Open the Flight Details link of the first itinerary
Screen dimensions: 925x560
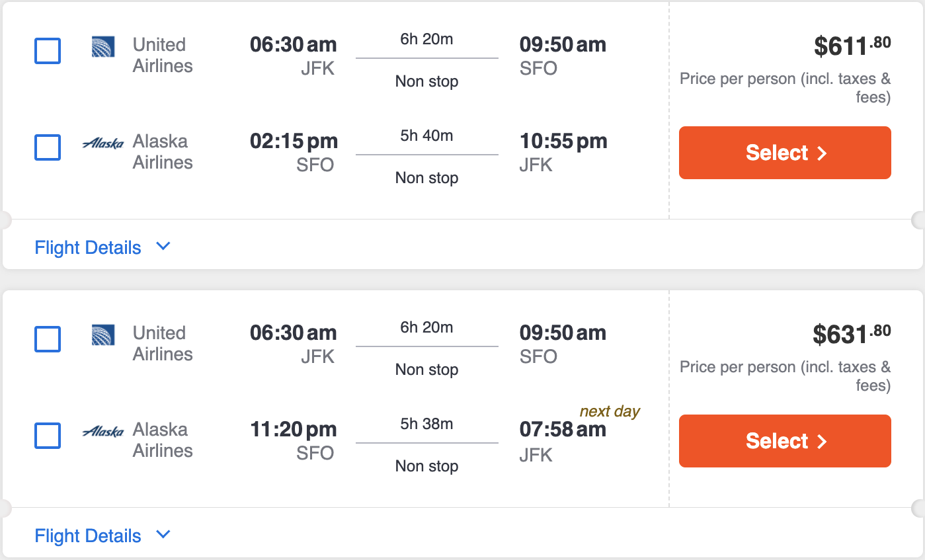pos(88,248)
